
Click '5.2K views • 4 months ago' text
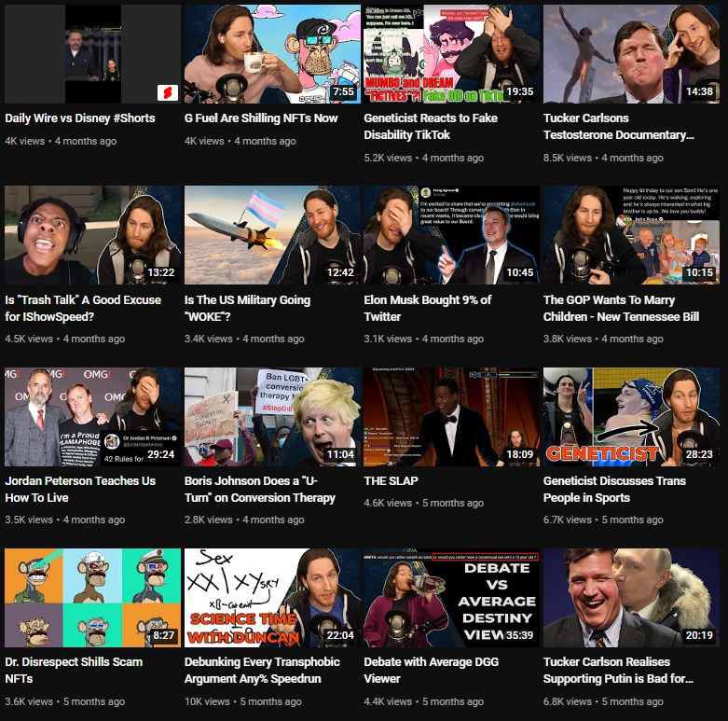pyautogui.click(x=424, y=158)
